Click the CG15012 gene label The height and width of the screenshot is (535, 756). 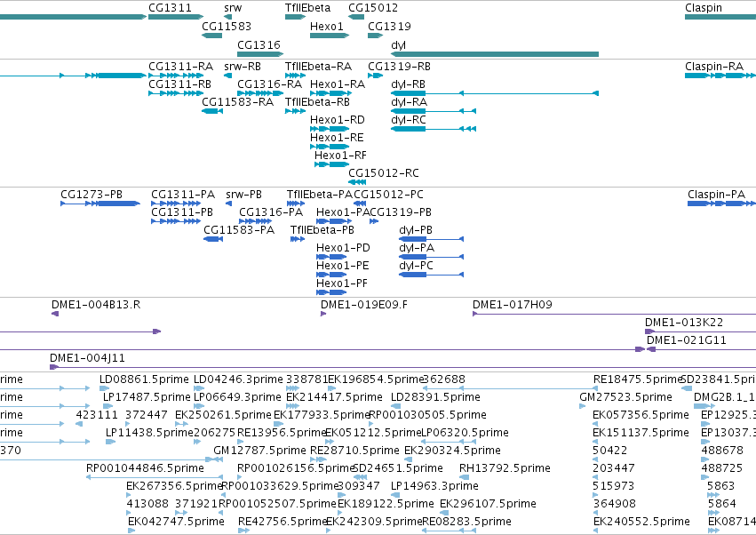[x=373, y=8]
